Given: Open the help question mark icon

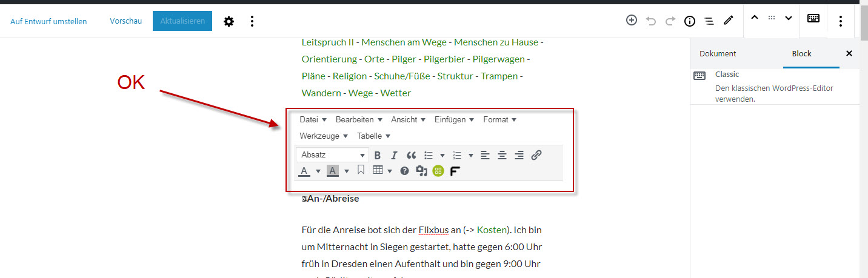Looking at the screenshot, I should (404, 171).
